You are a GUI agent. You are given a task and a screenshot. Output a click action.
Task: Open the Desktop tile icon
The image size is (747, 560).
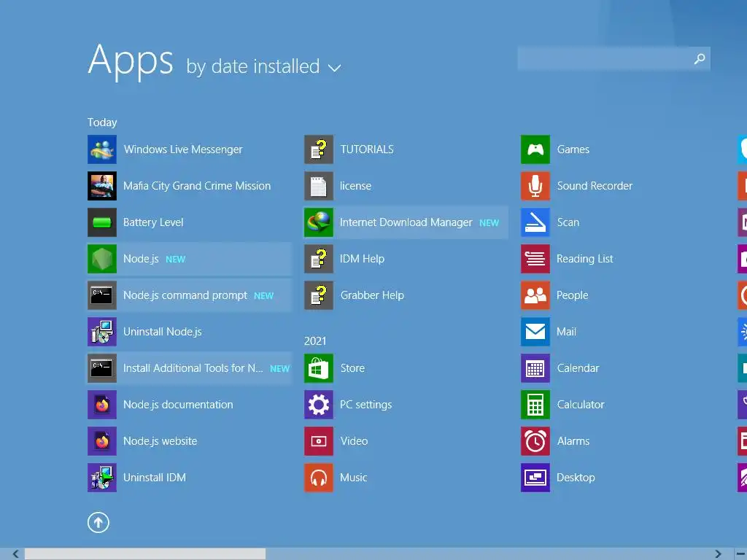click(x=535, y=478)
